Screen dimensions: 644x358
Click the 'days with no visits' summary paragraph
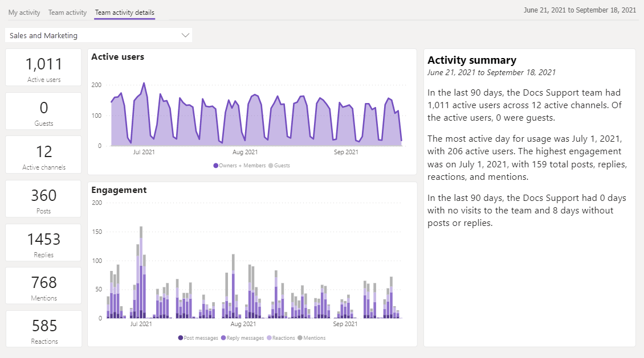[x=527, y=211]
